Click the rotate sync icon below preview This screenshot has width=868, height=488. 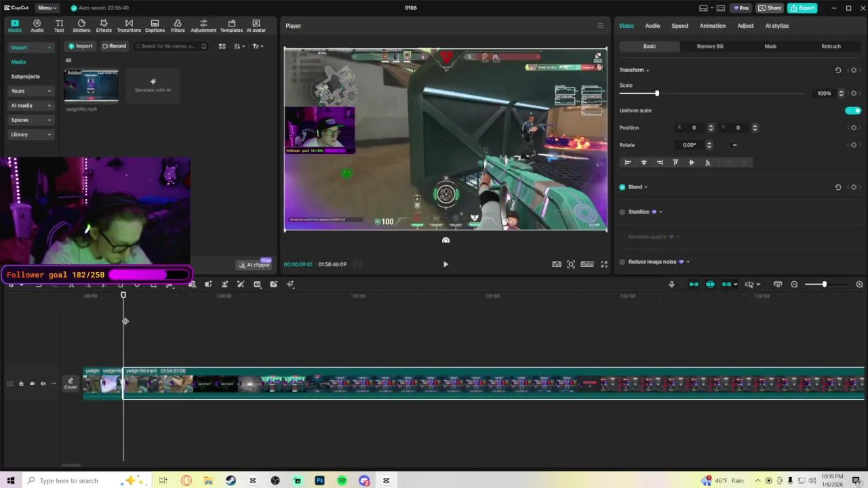(446, 240)
